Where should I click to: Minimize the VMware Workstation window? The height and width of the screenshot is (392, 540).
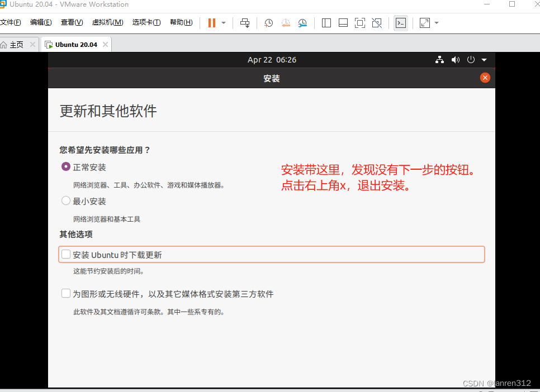[x=487, y=4]
